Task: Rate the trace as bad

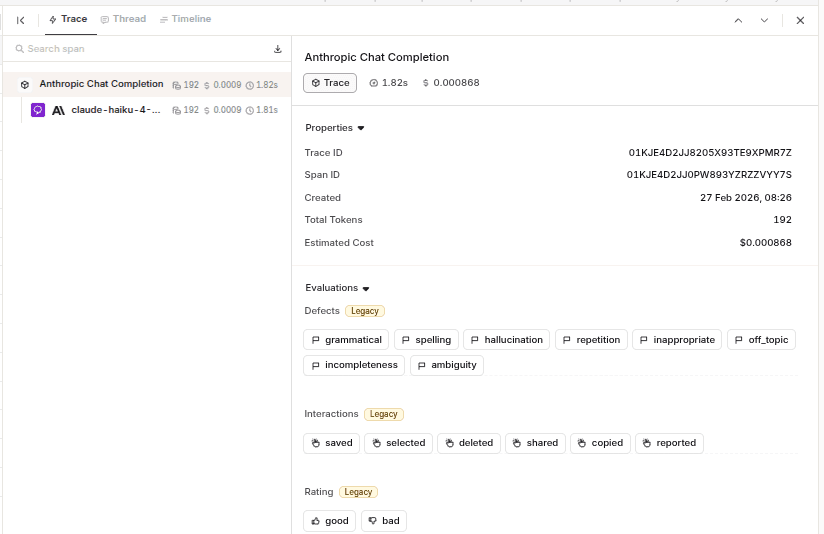Action: pyautogui.click(x=384, y=521)
